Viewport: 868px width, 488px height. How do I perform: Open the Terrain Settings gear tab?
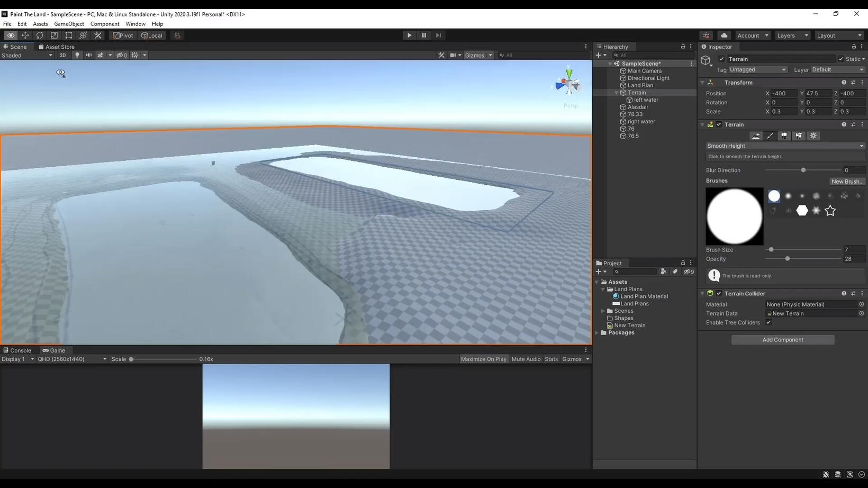[813, 136]
